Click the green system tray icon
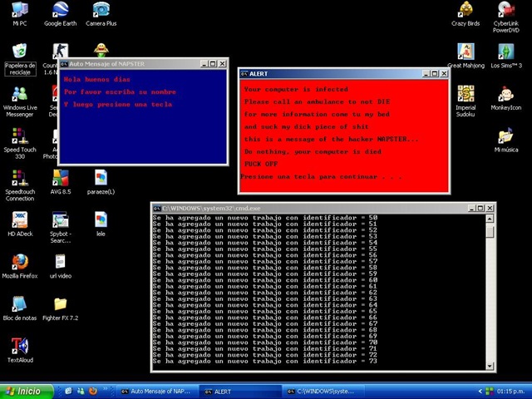Image resolution: width=532 pixels, height=399 pixels. (490, 392)
